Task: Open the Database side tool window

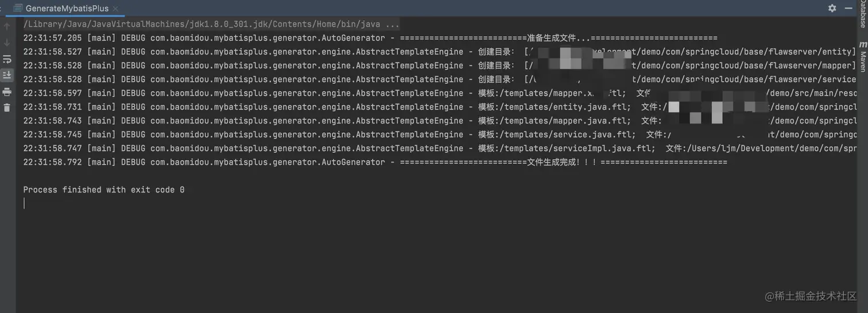Action: (862, 14)
